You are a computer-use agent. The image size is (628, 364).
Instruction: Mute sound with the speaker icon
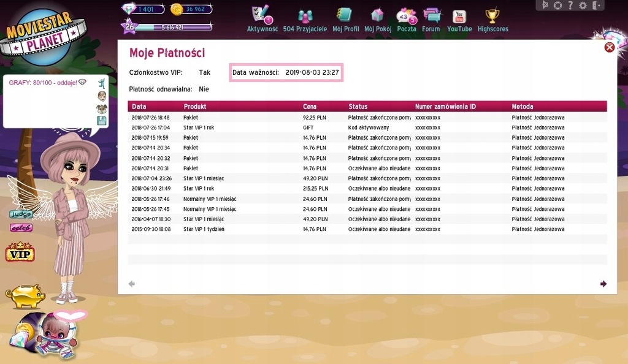[x=545, y=6]
